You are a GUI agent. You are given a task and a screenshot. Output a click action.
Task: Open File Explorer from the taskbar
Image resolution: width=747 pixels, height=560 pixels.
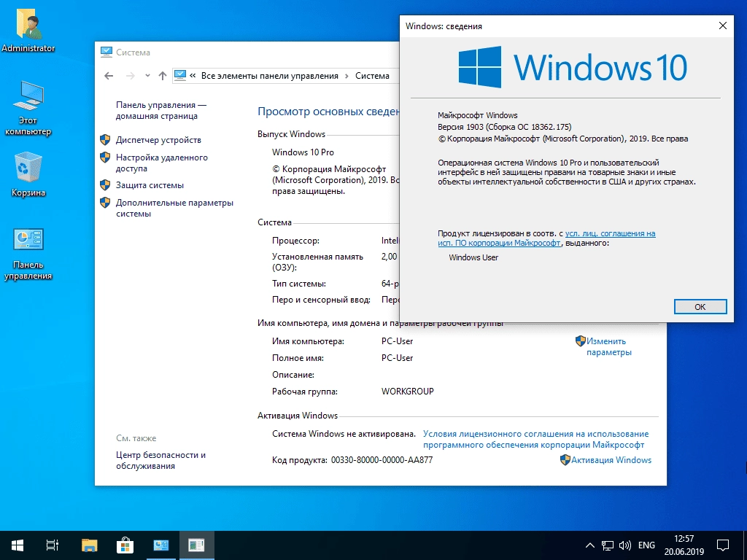pos(89,545)
